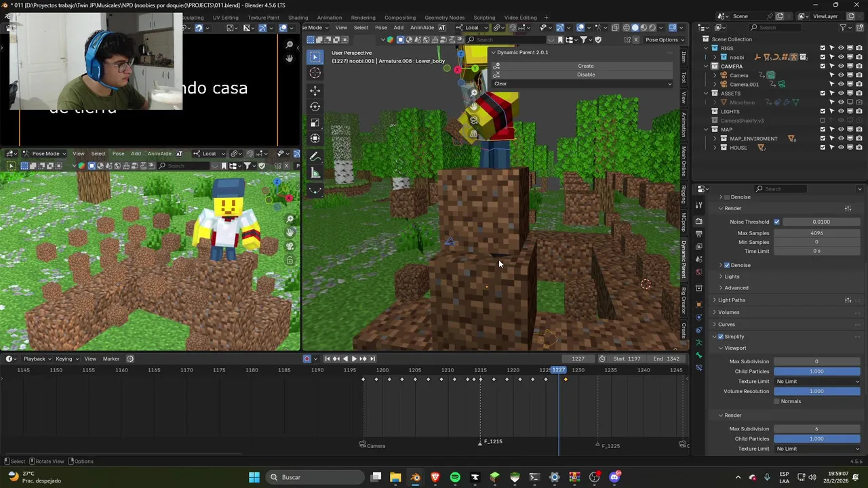This screenshot has width=868, height=488.
Task: Expand the noobi collection in Outliner
Action: point(714,57)
